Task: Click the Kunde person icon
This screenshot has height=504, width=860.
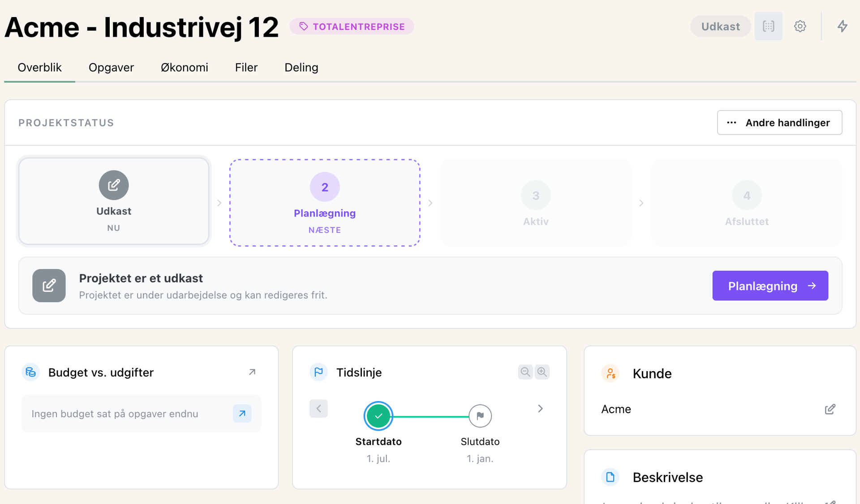Action: (x=610, y=373)
